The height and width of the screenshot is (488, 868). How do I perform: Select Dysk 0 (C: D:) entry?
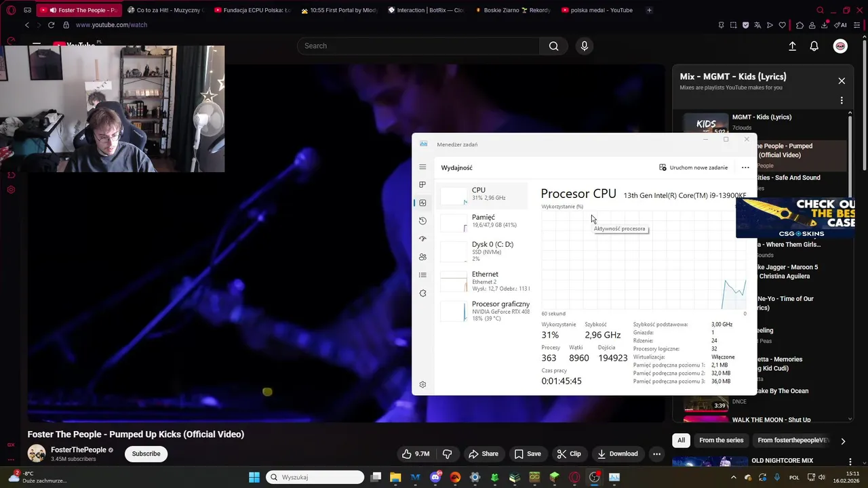point(483,251)
